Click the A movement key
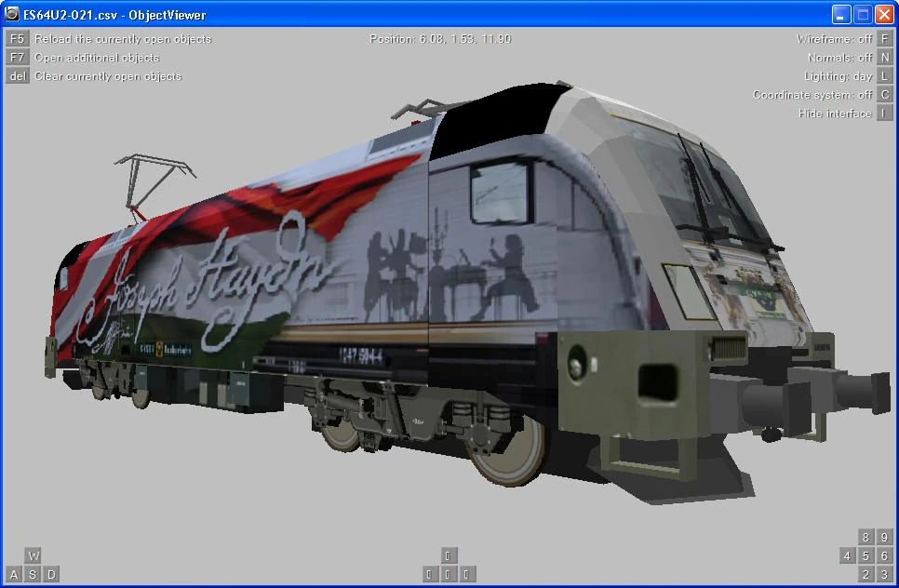 [14, 574]
